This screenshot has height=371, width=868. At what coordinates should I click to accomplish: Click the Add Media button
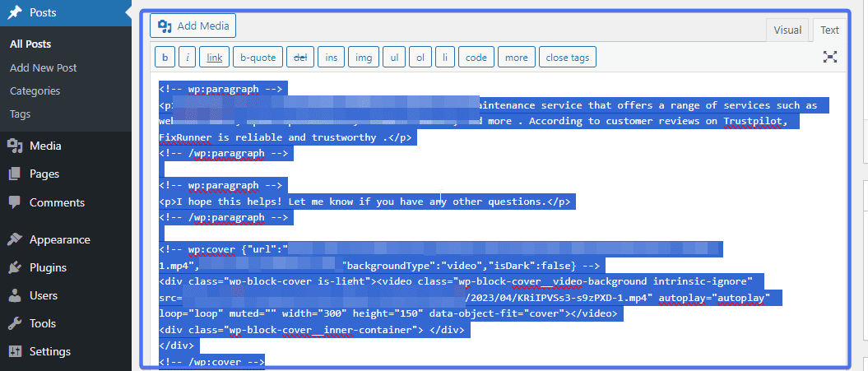click(193, 26)
